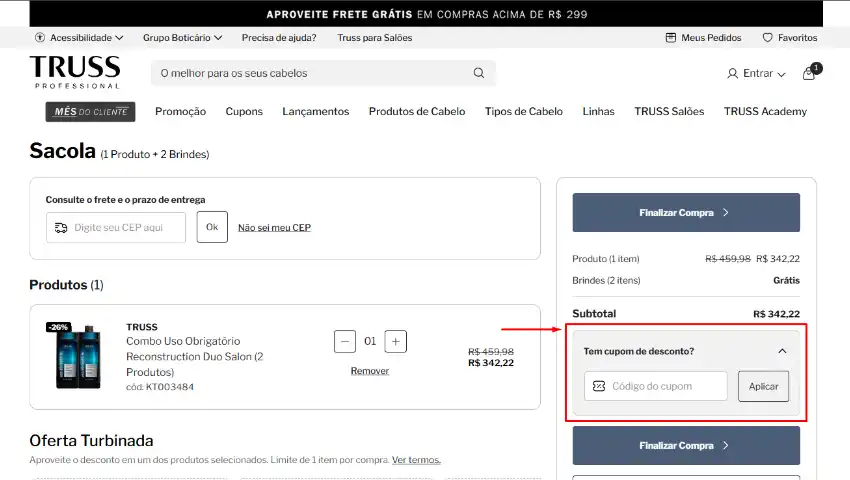Click the Combo Reconstruction Duo product thumbnail
This screenshot has width=850, height=480.
coord(78,356)
